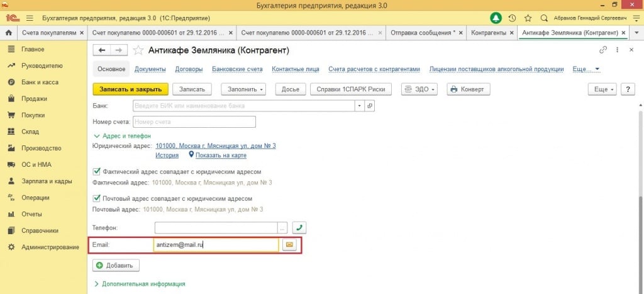Open the history clock icon in the title bar
Viewport: 644px width, 294px height.
pos(512,18)
